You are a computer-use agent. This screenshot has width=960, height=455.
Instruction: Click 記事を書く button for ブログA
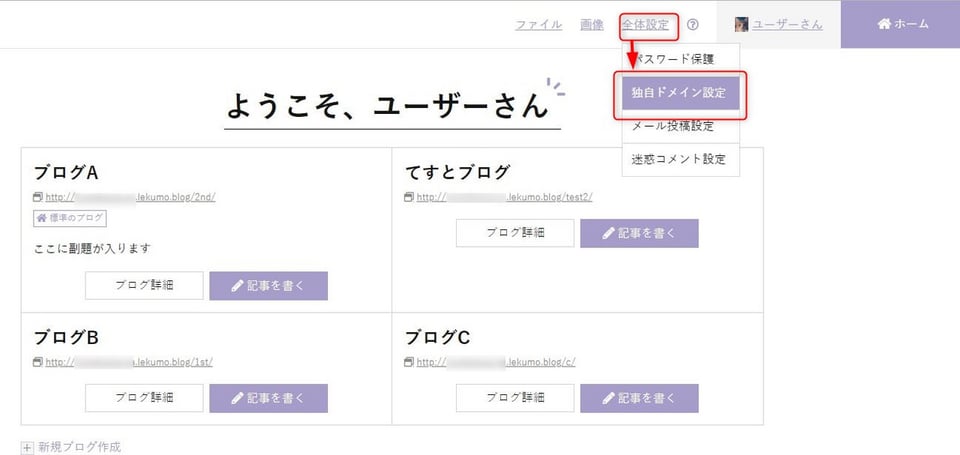269,286
